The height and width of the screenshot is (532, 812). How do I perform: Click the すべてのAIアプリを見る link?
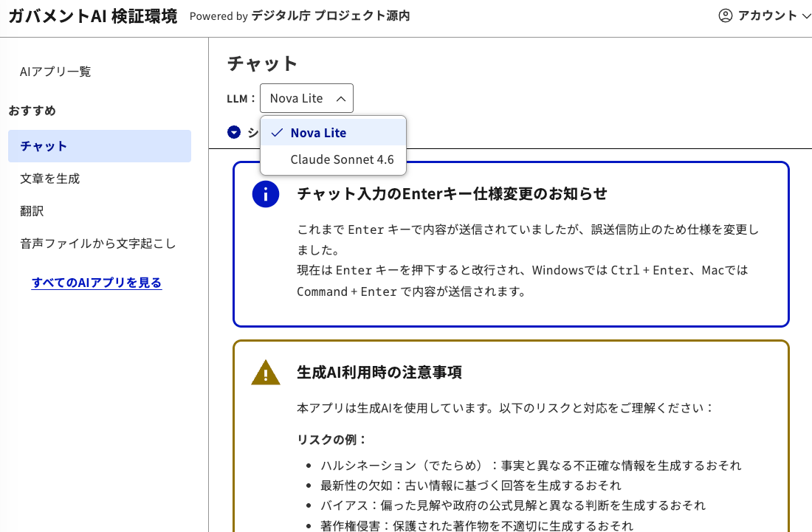[97, 283]
